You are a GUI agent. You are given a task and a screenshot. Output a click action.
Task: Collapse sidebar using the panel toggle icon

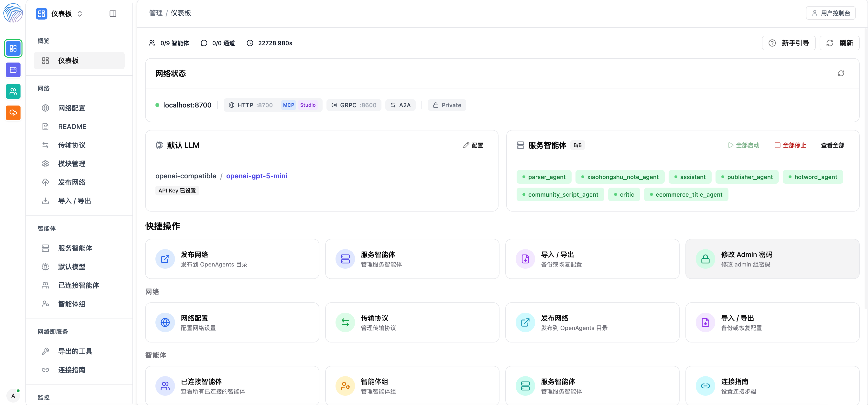pos(113,13)
